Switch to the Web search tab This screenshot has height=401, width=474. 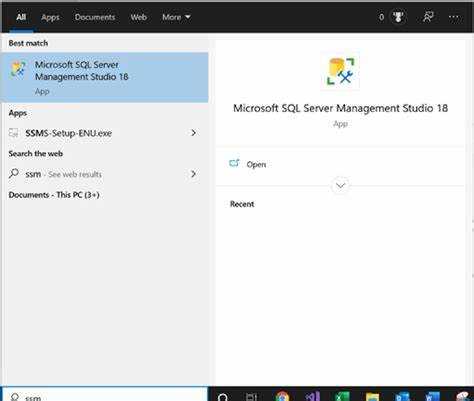[138, 17]
